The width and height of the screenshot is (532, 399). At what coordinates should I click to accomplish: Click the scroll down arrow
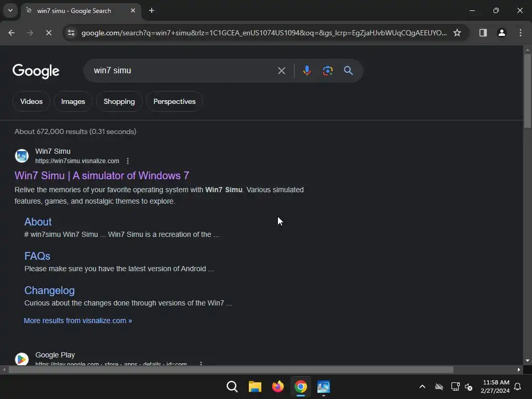coord(527,361)
